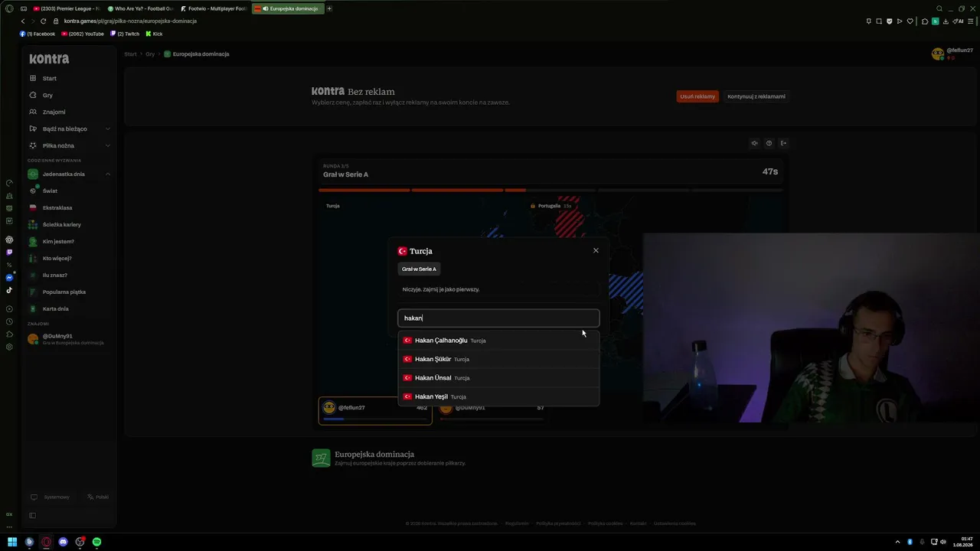
Task: Pick Hakan Ünsal from the suggestions
Action: pyautogui.click(x=498, y=378)
